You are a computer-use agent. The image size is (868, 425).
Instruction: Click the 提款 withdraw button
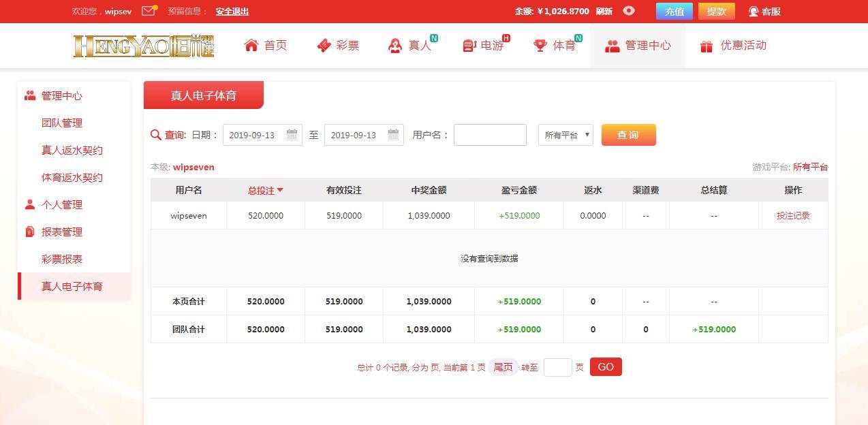tap(717, 12)
